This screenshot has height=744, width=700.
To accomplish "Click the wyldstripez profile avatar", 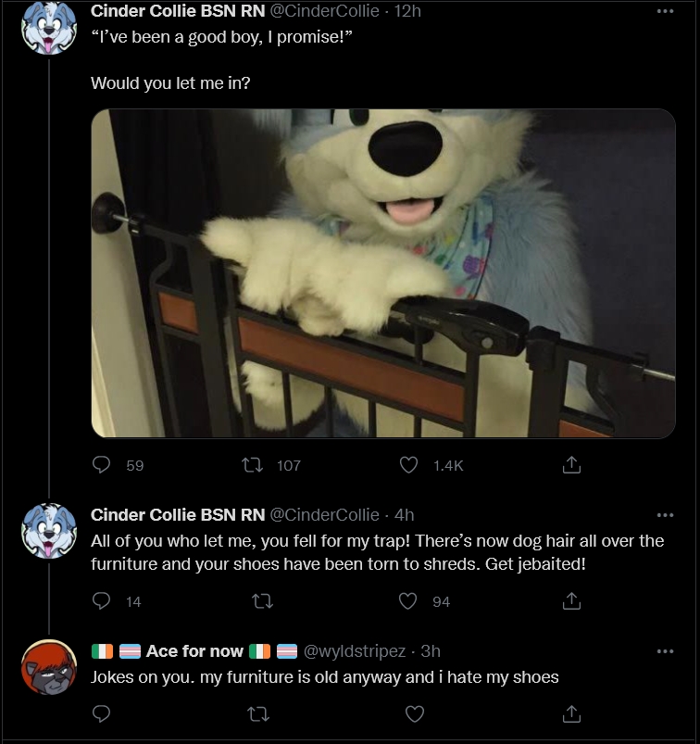I will (49, 667).
